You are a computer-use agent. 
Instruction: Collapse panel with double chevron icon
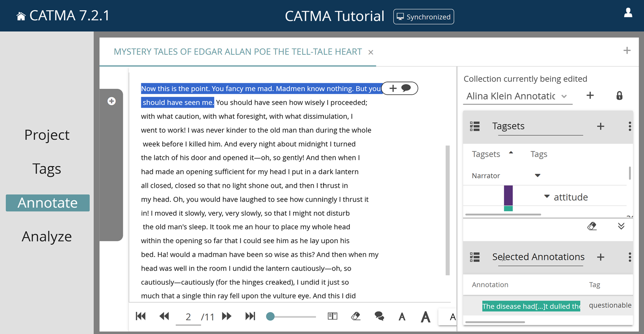coord(621,226)
